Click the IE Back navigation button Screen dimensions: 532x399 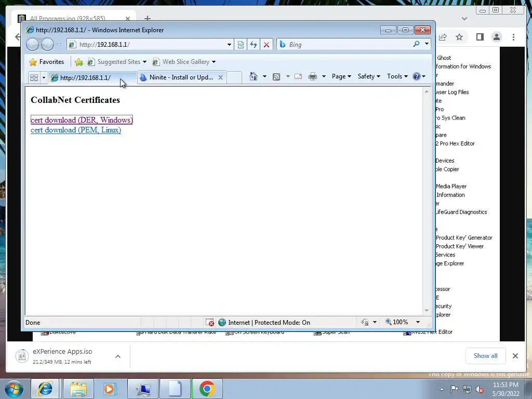(33, 44)
